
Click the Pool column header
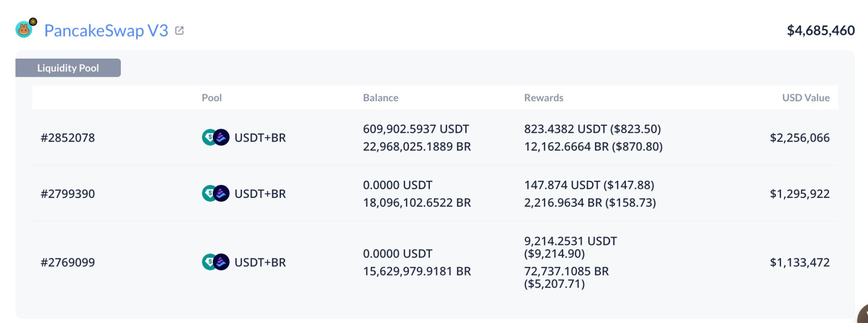[x=211, y=98]
